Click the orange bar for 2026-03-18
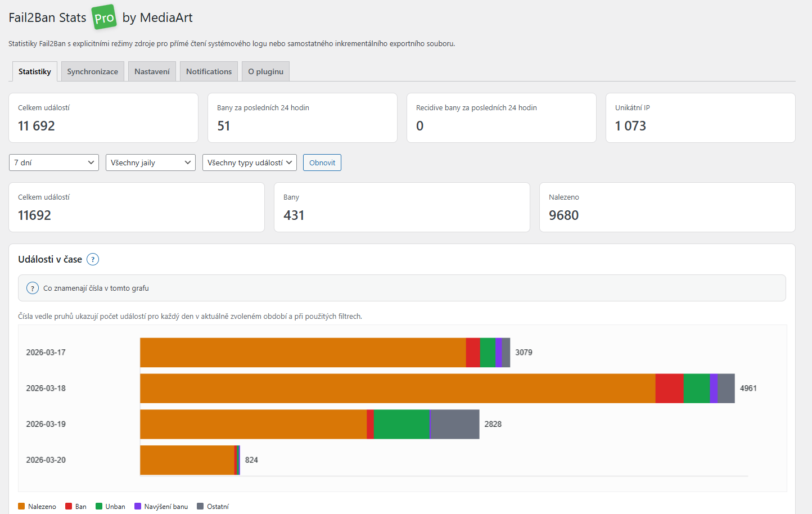This screenshot has height=514, width=812. (x=397, y=388)
